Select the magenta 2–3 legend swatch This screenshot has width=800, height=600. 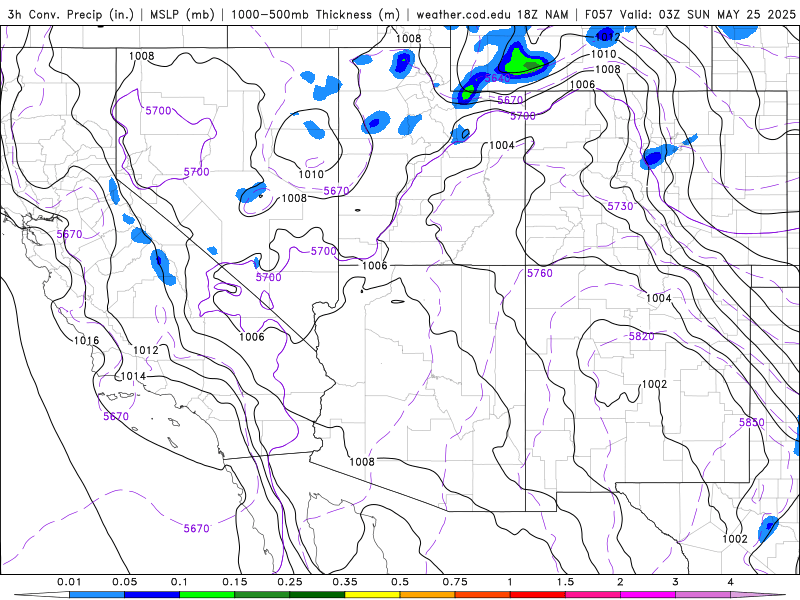648,595
